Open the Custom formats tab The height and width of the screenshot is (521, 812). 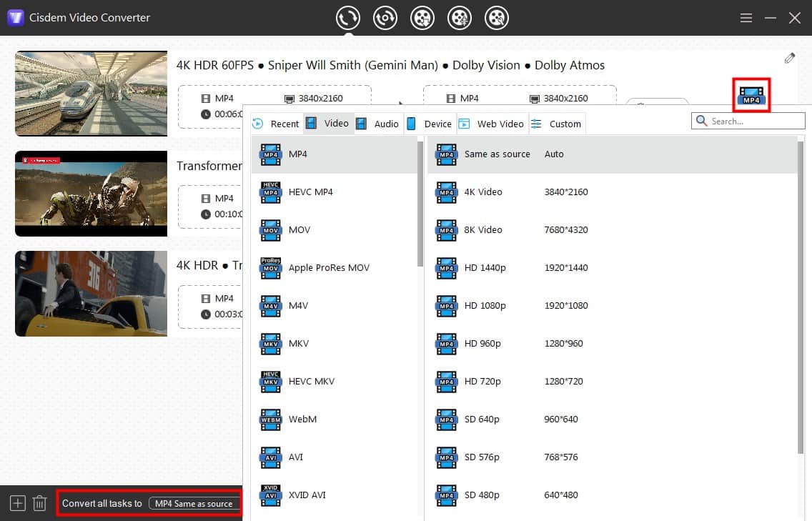click(x=556, y=123)
